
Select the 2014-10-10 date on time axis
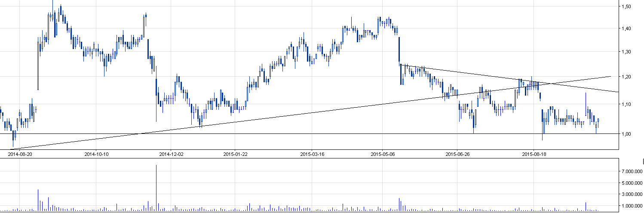click(x=96, y=154)
